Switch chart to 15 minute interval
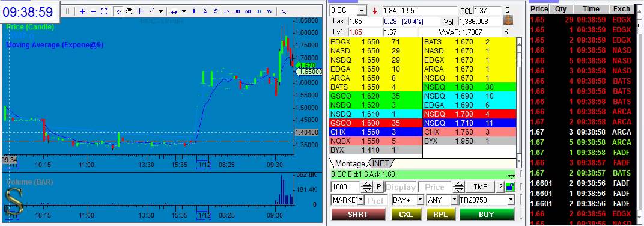 [x=226, y=11]
